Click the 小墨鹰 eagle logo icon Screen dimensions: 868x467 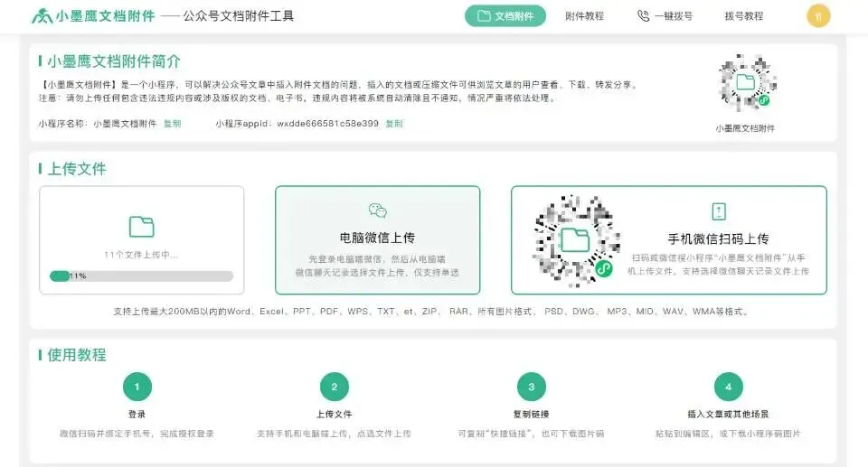click(42, 16)
